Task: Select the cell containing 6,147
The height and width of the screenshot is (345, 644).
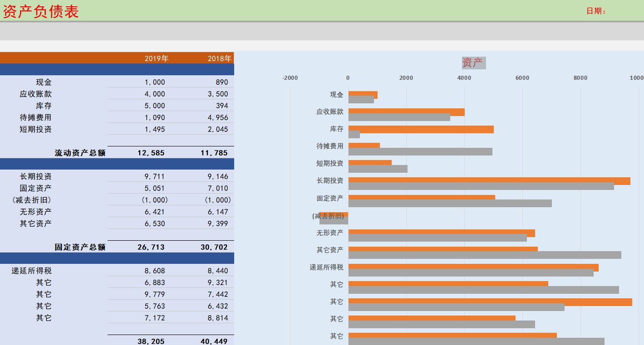Action: click(218, 212)
